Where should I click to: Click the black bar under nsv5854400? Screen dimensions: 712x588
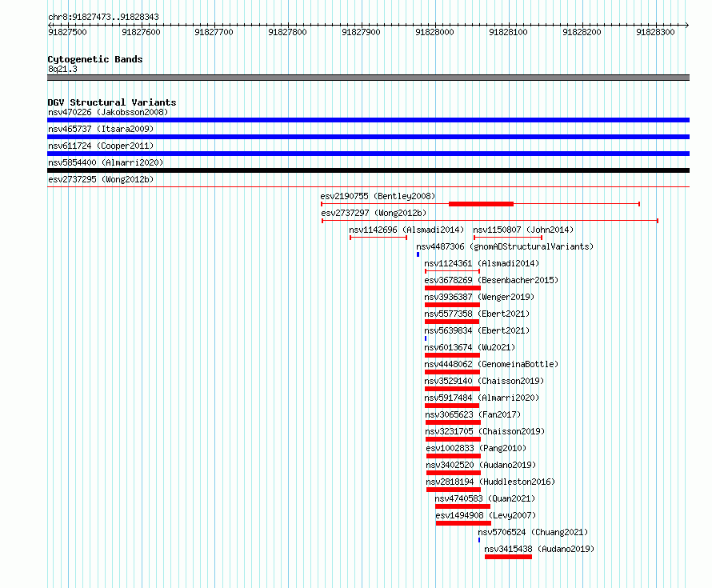368,170
